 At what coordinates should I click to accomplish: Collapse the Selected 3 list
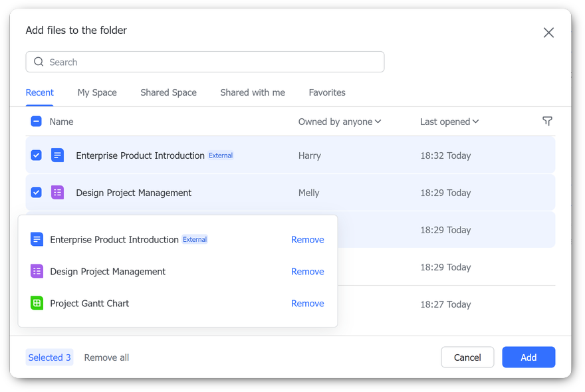[x=49, y=357]
